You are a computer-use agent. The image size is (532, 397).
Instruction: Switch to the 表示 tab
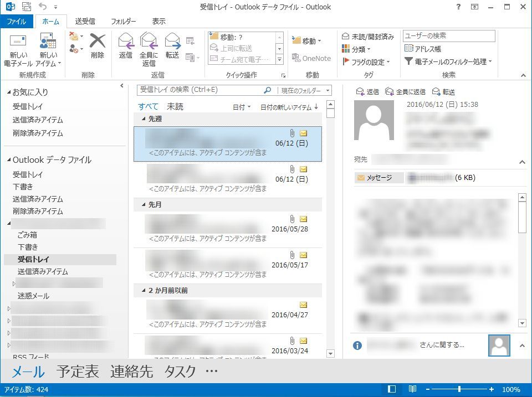pos(158,22)
